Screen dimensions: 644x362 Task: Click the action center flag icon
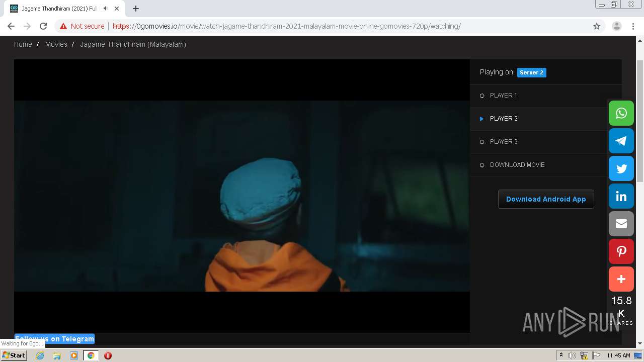point(596,355)
